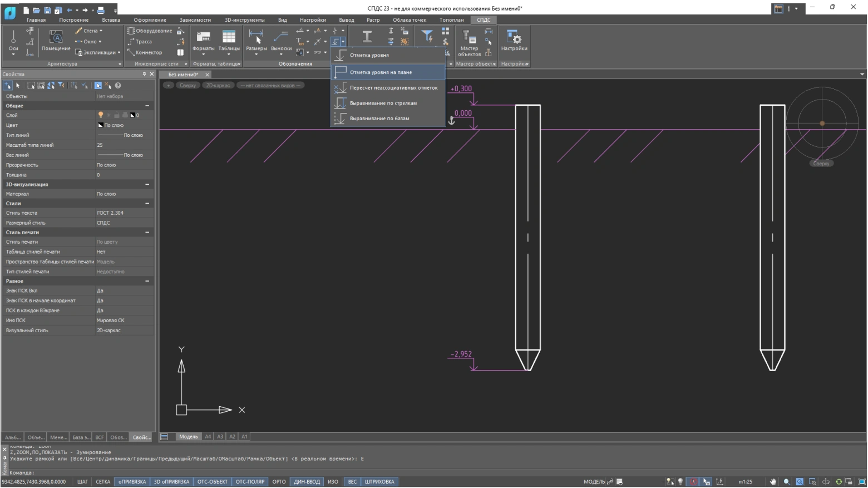
Task: Expand the Стена wall dropdown
Action: click(x=101, y=31)
